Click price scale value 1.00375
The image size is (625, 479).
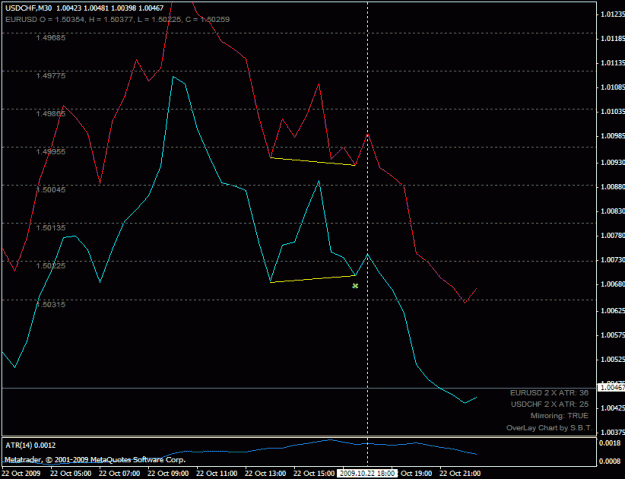[x=612, y=432]
